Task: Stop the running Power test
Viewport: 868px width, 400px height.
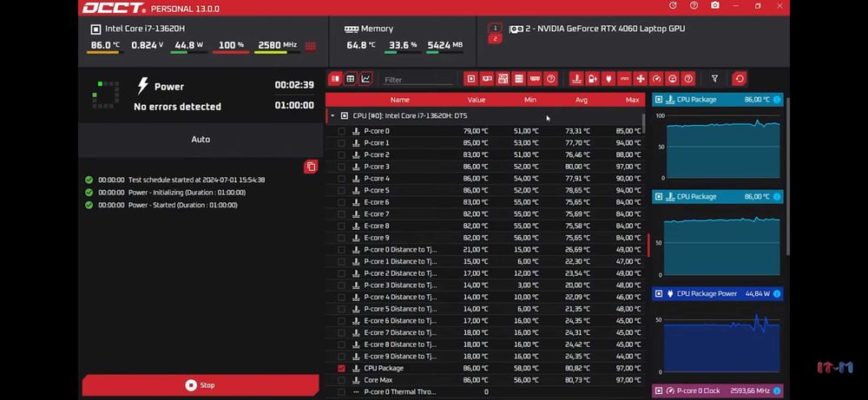Action: [201, 385]
